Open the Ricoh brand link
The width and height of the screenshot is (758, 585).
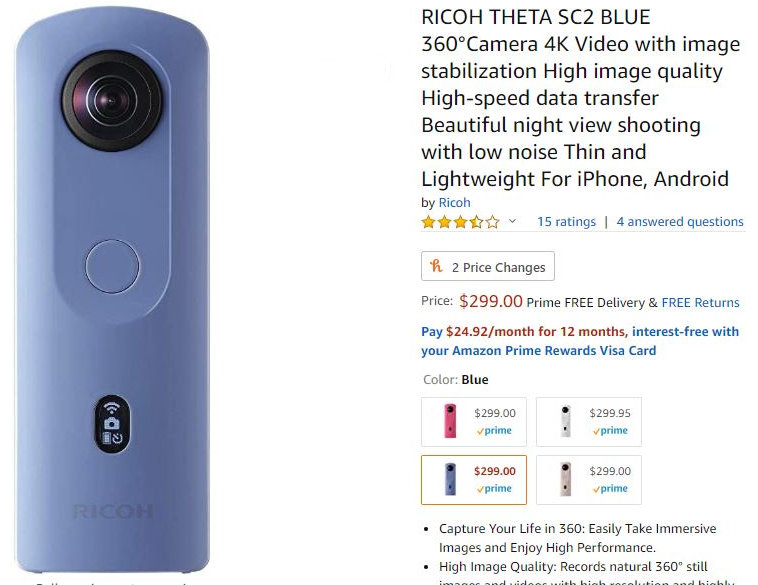454,203
